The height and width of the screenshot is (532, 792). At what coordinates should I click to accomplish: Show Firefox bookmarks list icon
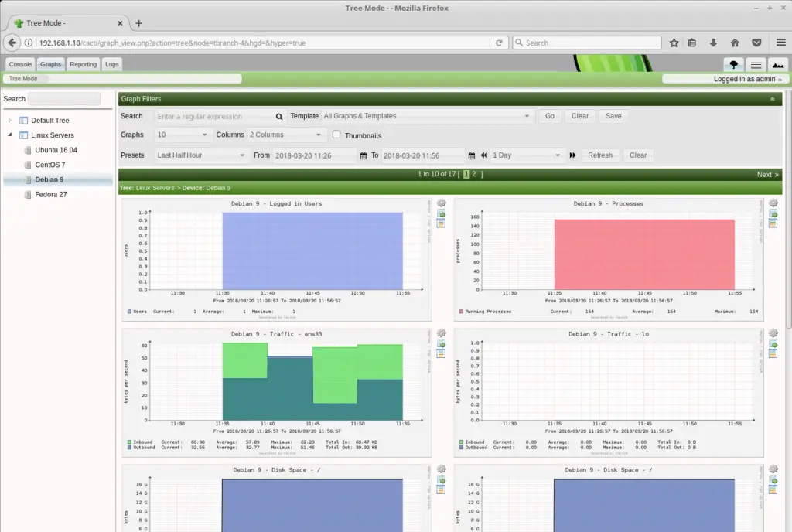tap(692, 43)
